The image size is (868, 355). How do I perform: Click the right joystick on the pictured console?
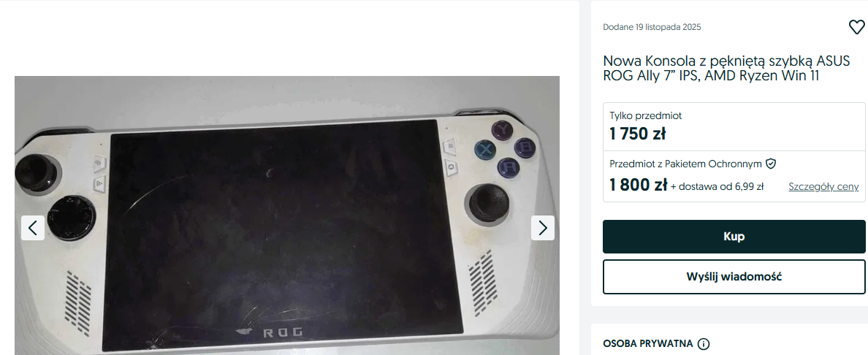pyautogui.click(x=485, y=202)
